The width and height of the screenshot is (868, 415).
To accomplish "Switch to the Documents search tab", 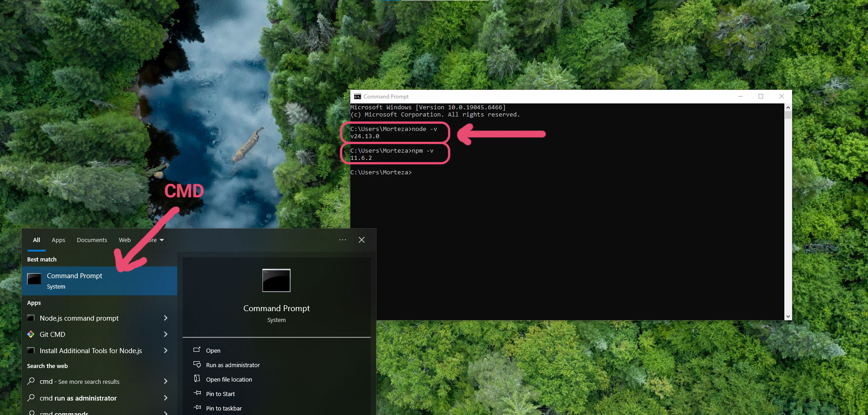I will [x=92, y=240].
